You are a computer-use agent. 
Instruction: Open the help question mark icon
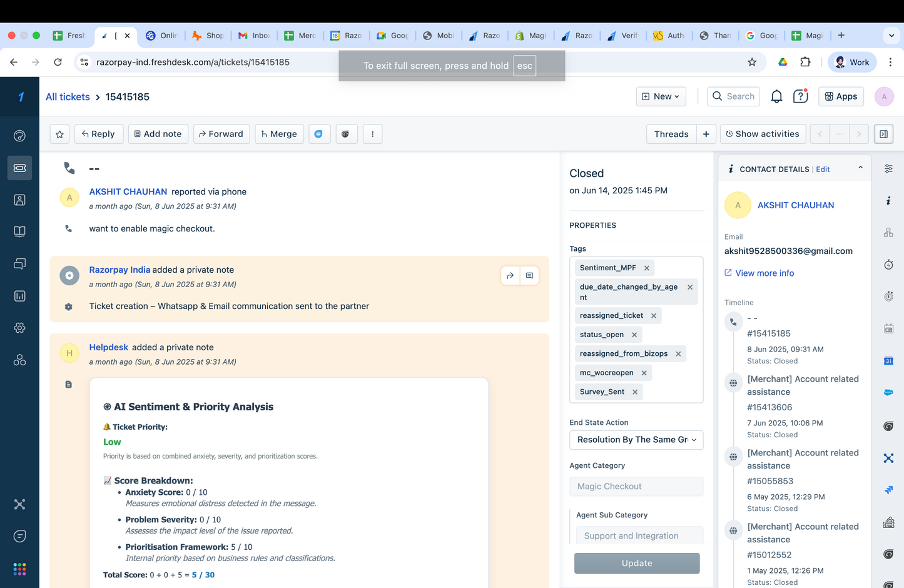click(800, 96)
